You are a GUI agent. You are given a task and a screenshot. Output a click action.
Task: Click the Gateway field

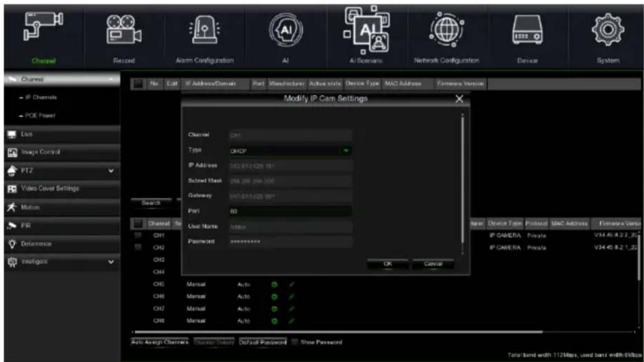click(290, 196)
